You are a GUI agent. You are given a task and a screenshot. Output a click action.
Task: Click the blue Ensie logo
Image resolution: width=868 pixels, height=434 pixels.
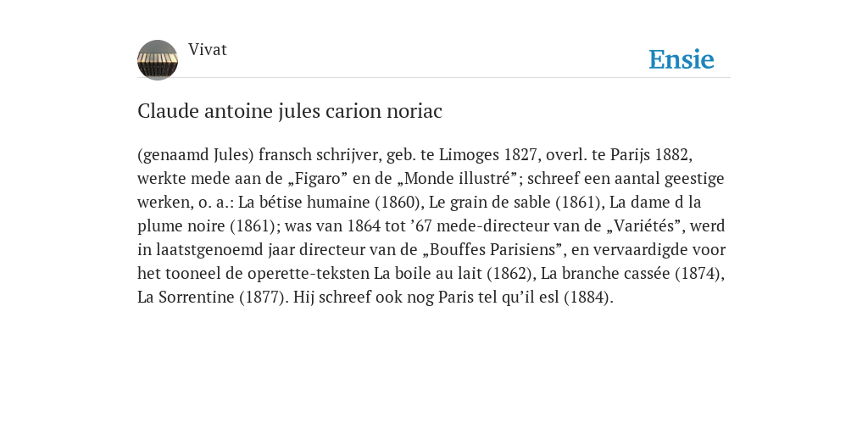pos(682,59)
